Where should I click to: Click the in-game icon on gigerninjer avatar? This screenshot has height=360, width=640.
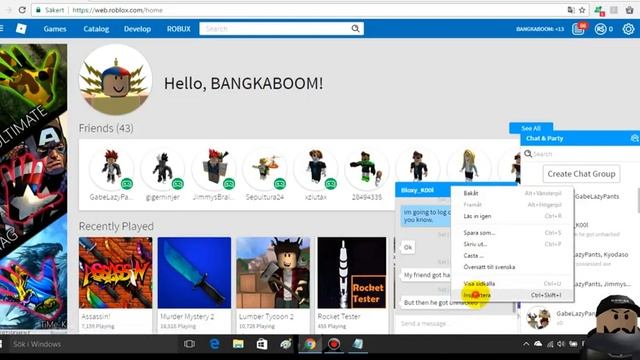[178, 184]
